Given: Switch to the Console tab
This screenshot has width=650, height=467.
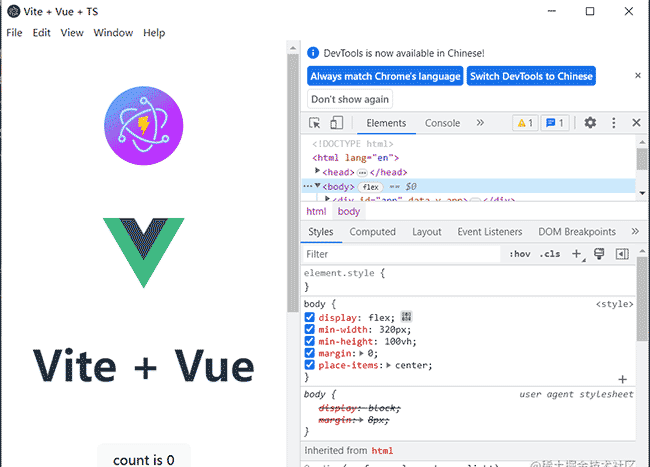Looking at the screenshot, I should click(442, 123).
